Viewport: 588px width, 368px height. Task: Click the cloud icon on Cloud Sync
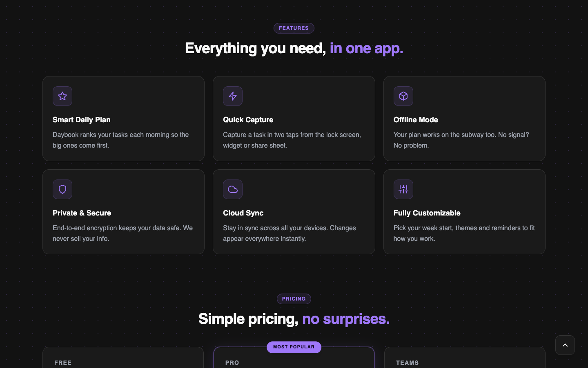coord(233,189)
